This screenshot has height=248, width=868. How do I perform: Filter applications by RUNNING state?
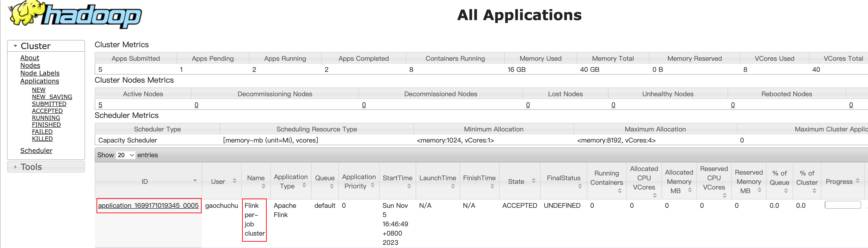46,118
